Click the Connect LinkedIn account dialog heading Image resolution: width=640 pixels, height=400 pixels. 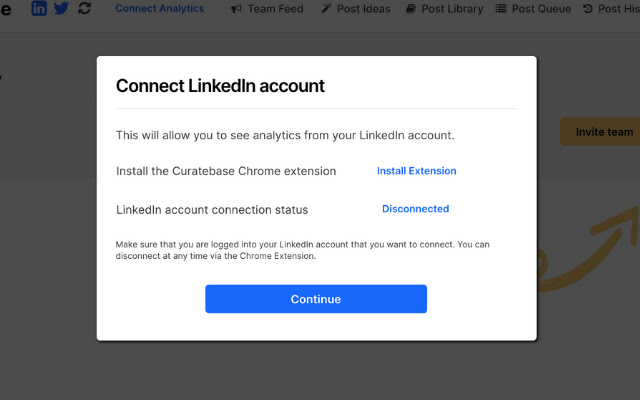220,86
